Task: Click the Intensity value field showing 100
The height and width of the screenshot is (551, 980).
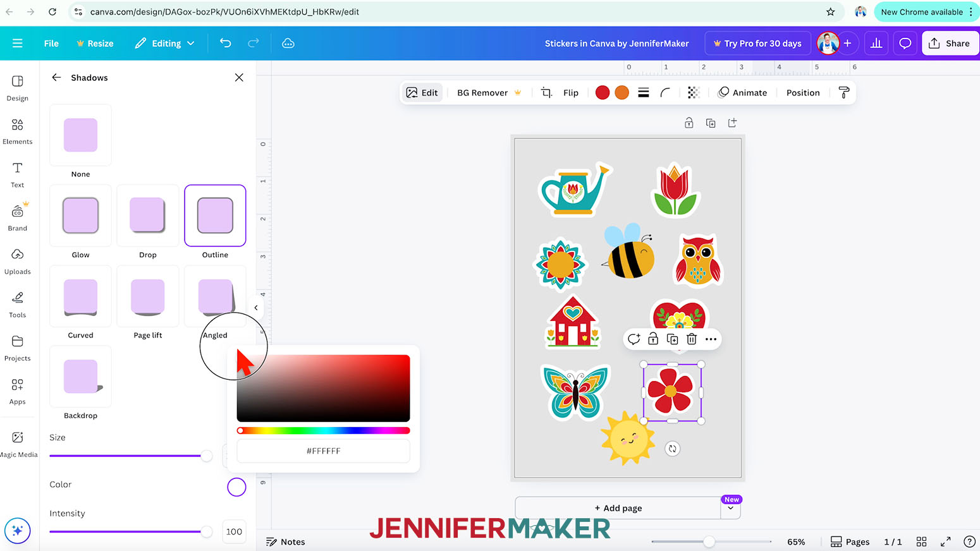Action: [234, 531]
